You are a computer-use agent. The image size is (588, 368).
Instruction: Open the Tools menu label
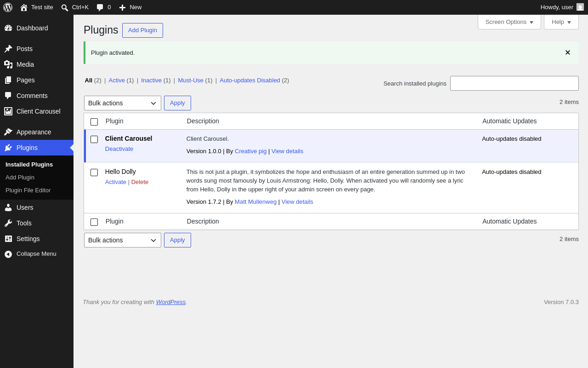coord(24,223)
